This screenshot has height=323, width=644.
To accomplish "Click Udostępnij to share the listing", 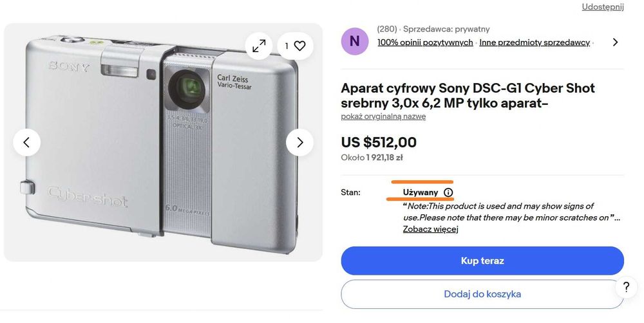I will pos(603,7).
